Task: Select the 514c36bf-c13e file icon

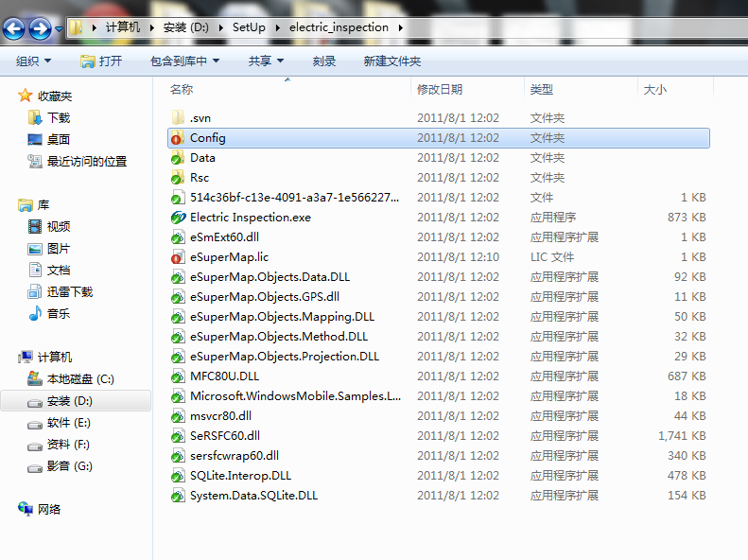Action: (x=178, y=198)
